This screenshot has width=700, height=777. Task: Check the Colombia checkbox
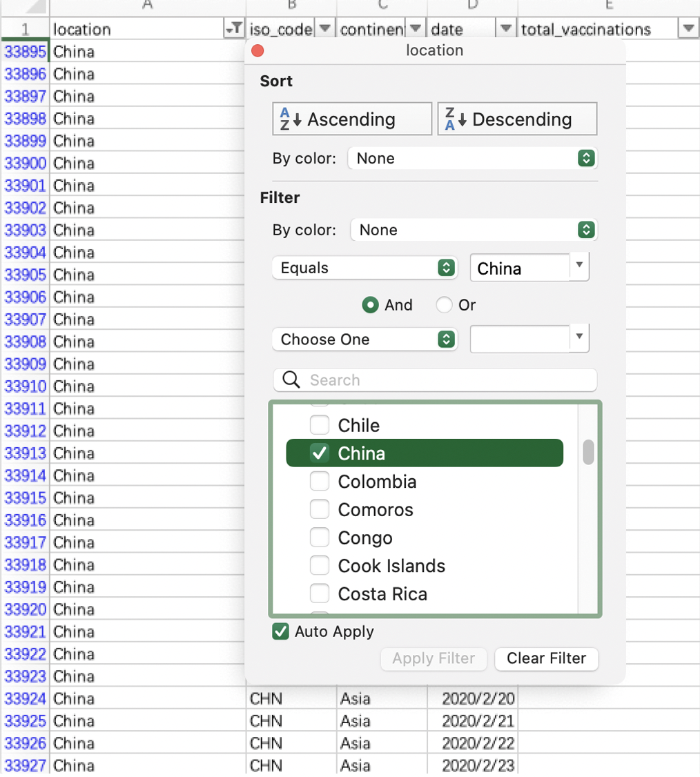[320, 482]
